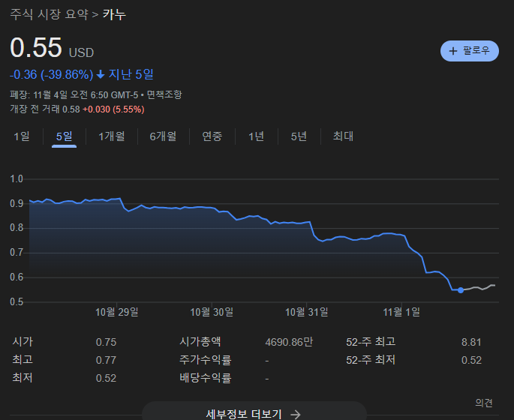Click the 주가수익률 label
This screenshot has height=420, width=514.
coord(205,360)
